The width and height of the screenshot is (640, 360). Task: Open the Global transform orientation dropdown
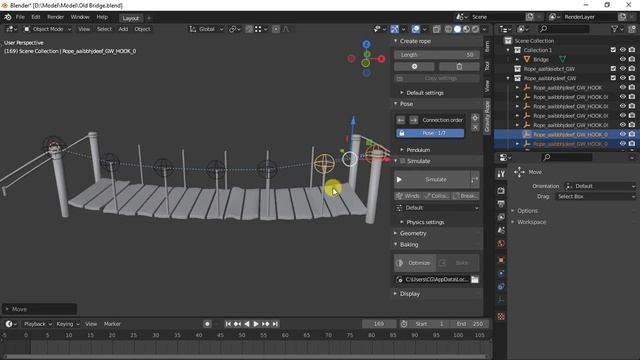206,29
